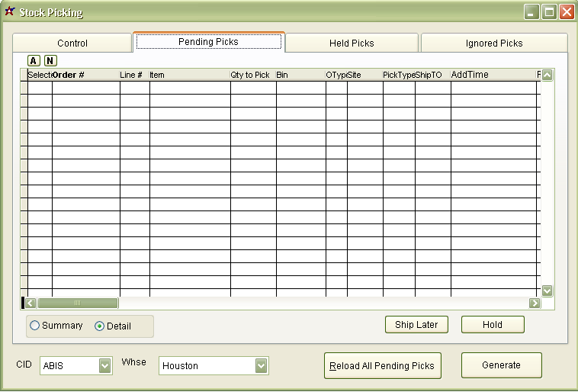Go to the Ignored Picks tab
The image size is (578, 392).
(x=494, y=43)
